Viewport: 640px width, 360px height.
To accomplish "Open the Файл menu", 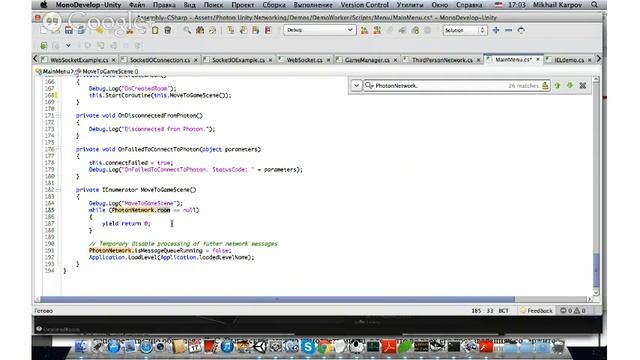I will click(137, 5).
